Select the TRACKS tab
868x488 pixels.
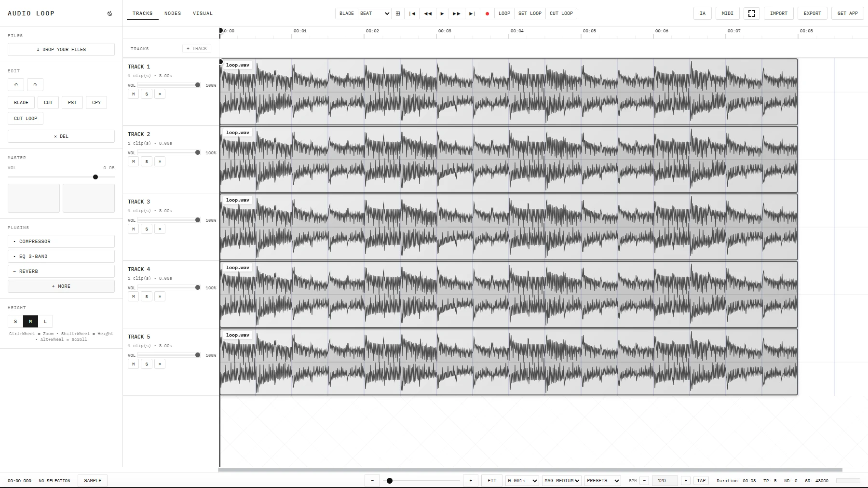click(x=143, y=14)
